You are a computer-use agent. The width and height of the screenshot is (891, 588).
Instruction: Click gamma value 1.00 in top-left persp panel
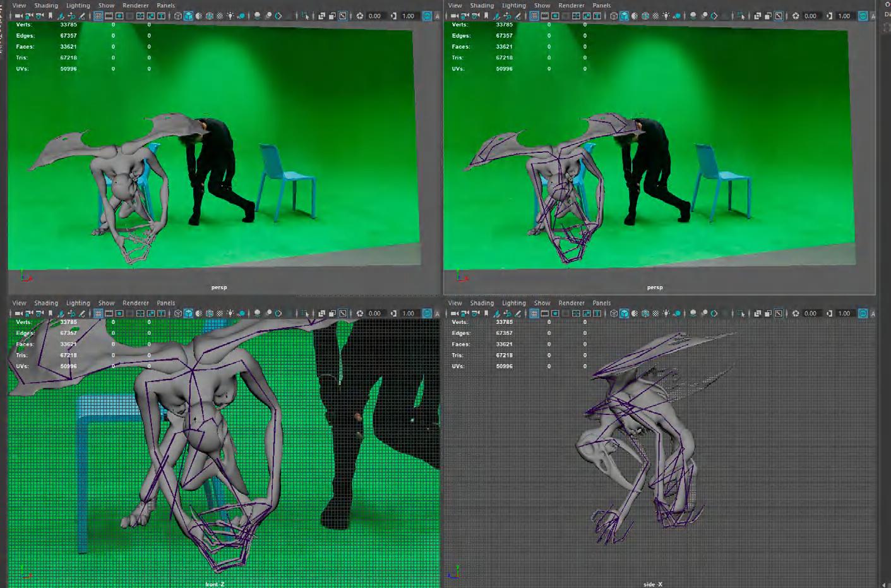tap(409, 16)
